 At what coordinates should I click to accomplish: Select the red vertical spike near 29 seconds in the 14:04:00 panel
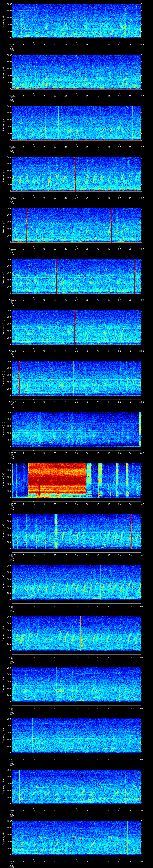click(75, 174)
